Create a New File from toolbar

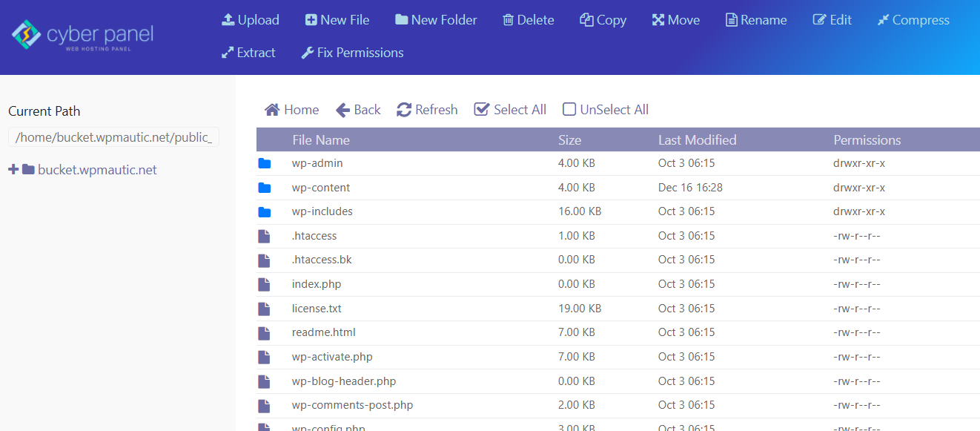(337, 20)
